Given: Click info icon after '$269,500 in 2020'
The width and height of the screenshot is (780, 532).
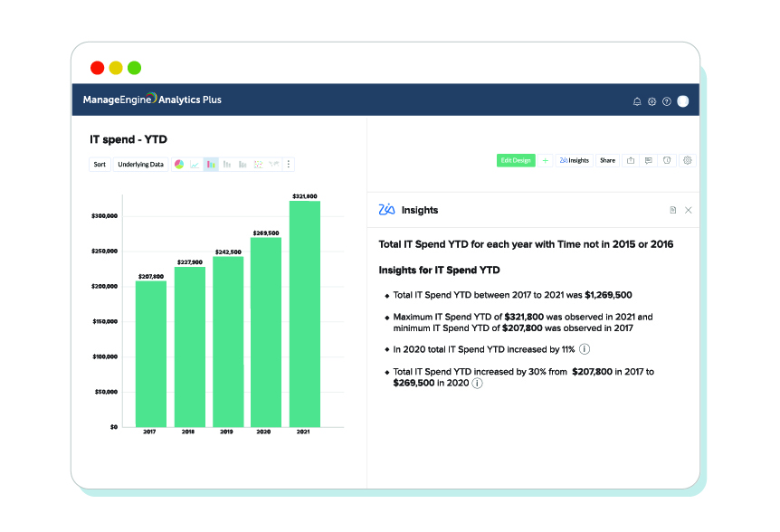Looking at the screenshot, I should 477,383.
